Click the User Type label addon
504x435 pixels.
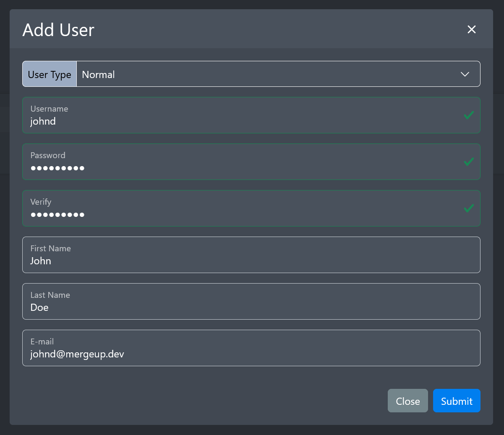tap(50, 74)
